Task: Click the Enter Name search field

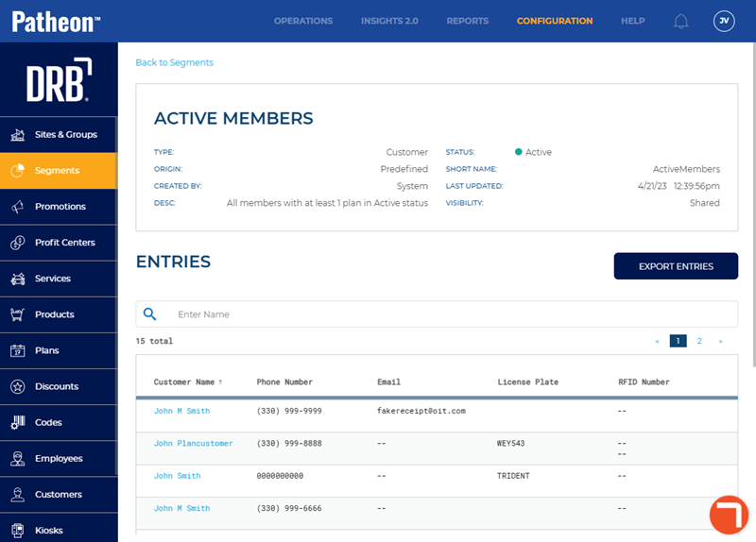Action: click(x=437, y=314)
